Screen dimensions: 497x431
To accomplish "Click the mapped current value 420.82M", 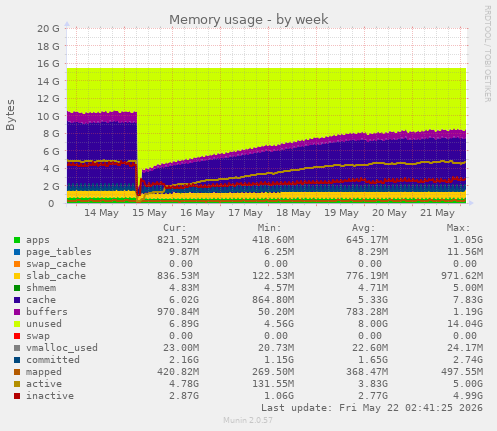I will 178,372.
